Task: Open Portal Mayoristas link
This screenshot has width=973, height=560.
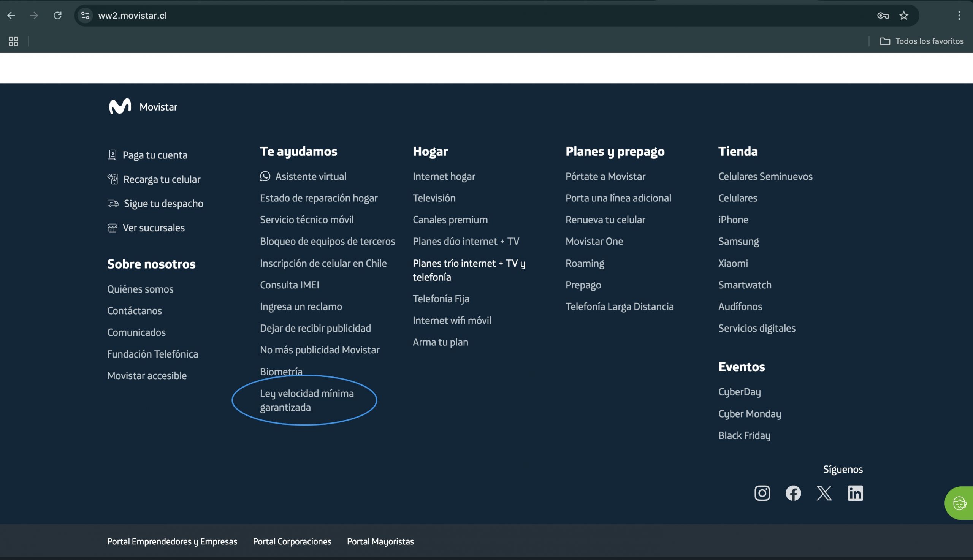Action: click(380, 541)
